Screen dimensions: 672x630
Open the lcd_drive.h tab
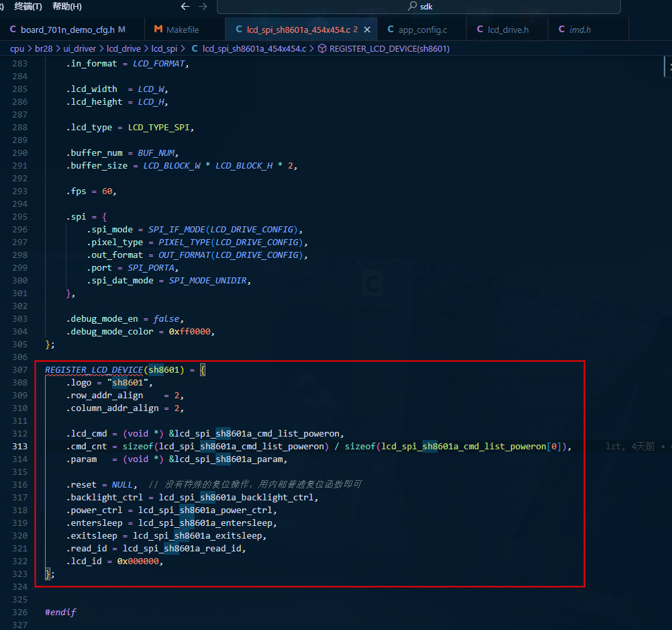(508, 30)
